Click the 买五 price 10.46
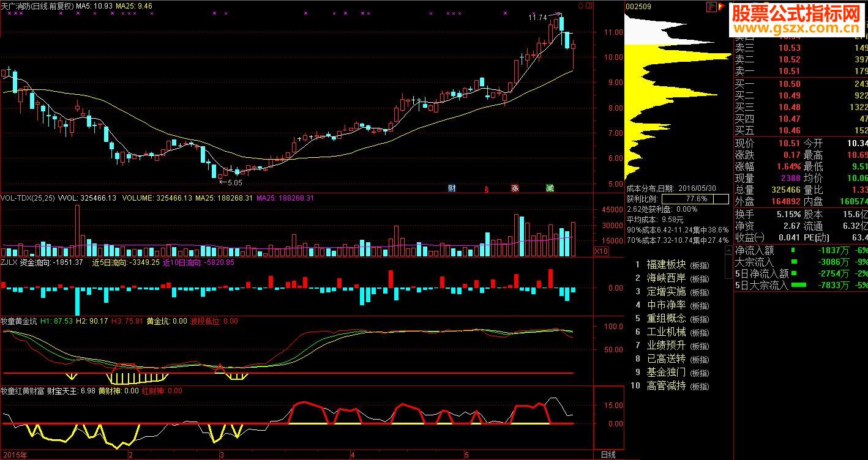Image resolution: width=868 pixels, height=460 pixels. [789, 130]
